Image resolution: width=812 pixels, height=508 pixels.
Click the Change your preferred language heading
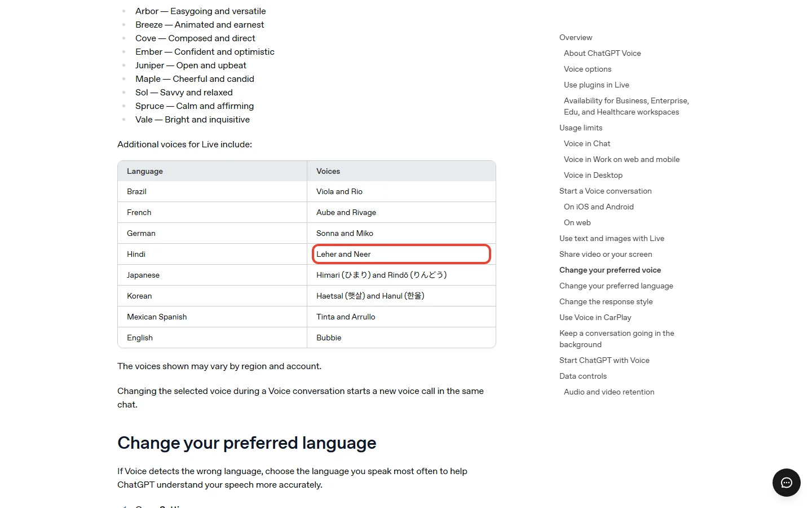coord(246,443)
